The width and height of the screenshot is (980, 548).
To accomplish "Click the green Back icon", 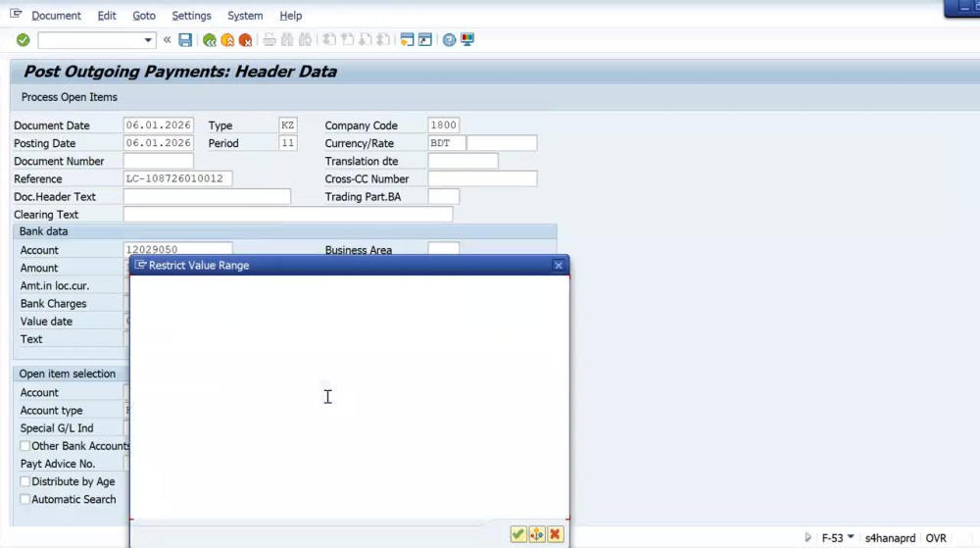I will (210, 40).
